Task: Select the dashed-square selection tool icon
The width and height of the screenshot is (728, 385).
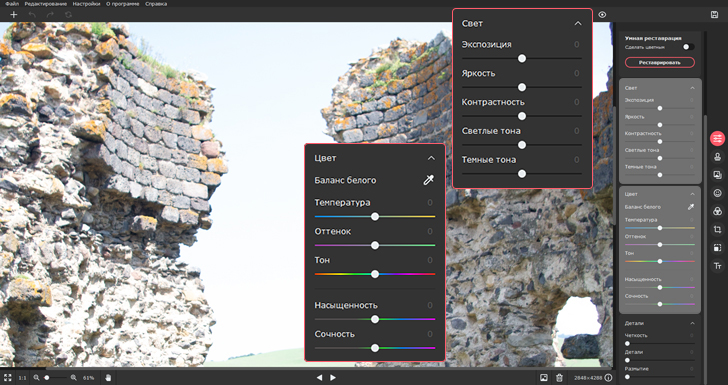Action: coord(718,248)
